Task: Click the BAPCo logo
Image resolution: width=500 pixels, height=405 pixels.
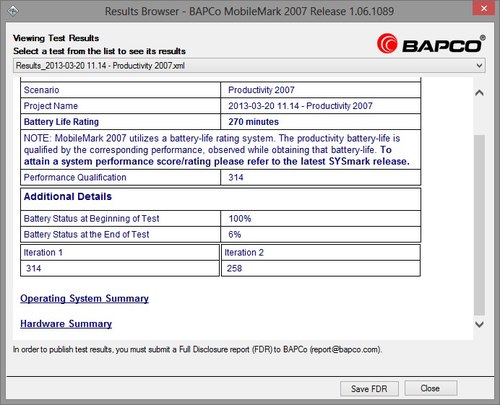Action: click(431, 44)
